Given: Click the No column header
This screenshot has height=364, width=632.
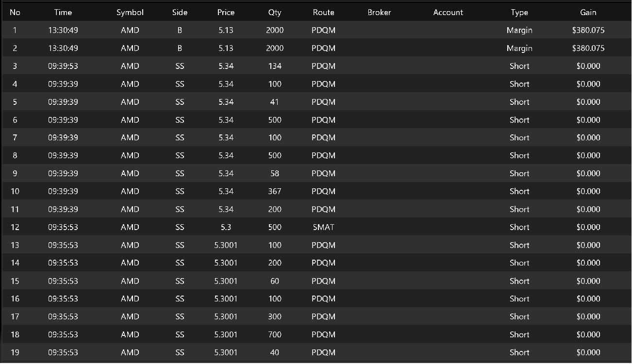Looking at the screenshot, I should click(15, 13).
